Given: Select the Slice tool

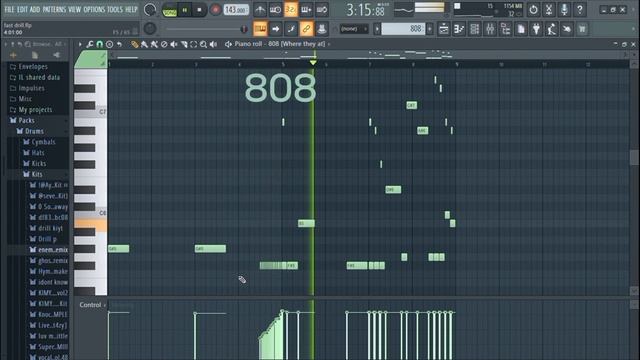Looking at the screenshot, I should point(184,44).
